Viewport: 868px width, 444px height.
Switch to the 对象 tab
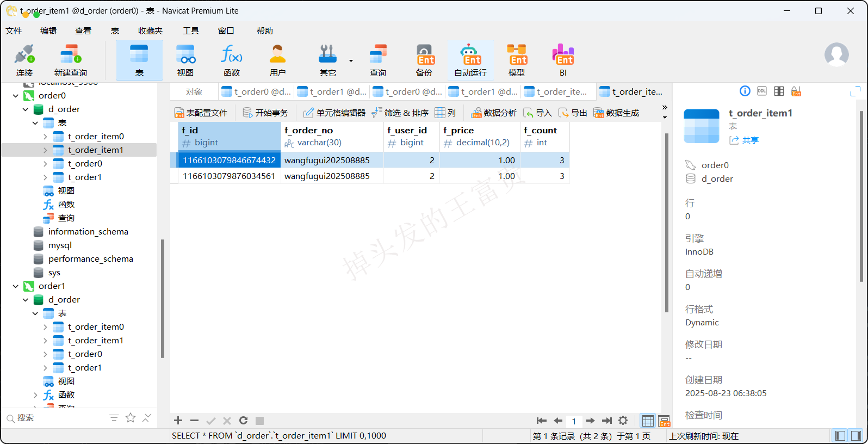coord(194,92)
